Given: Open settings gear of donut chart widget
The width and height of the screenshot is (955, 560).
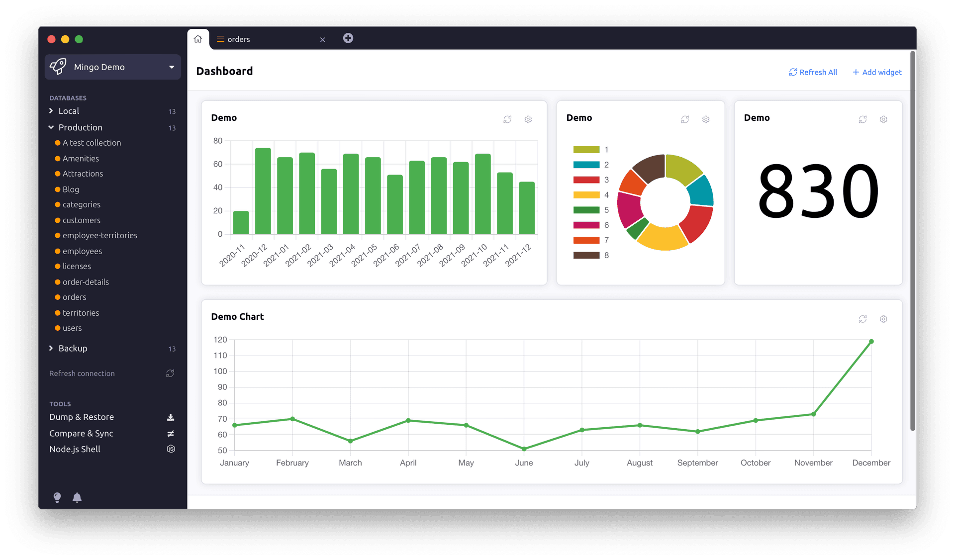Looking at the screenshot, I should (706, 119).
